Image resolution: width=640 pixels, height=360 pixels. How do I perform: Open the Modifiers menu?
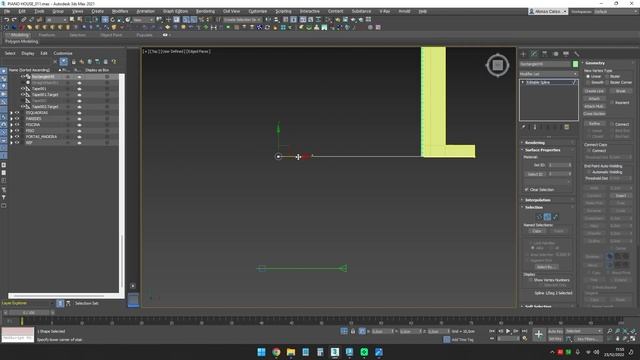click(120, 11)
